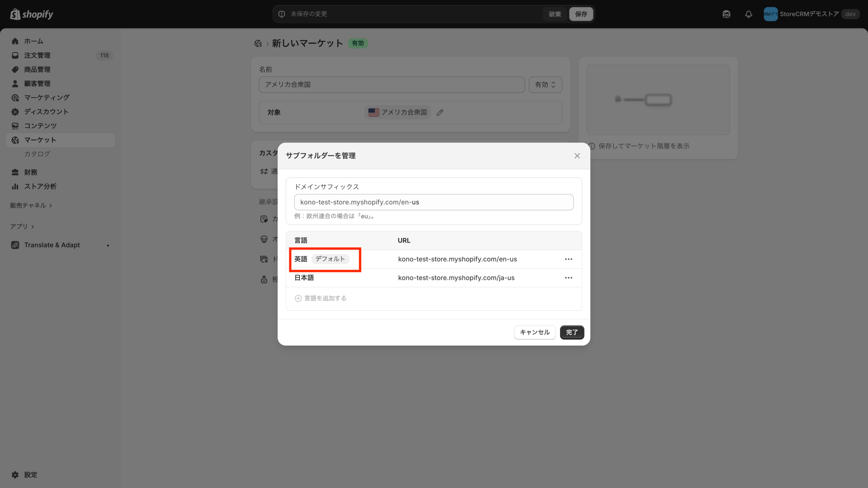The width and height of the screenshot is (868, 488).
Task: Click the 完了 button
Action: point(572,332)
